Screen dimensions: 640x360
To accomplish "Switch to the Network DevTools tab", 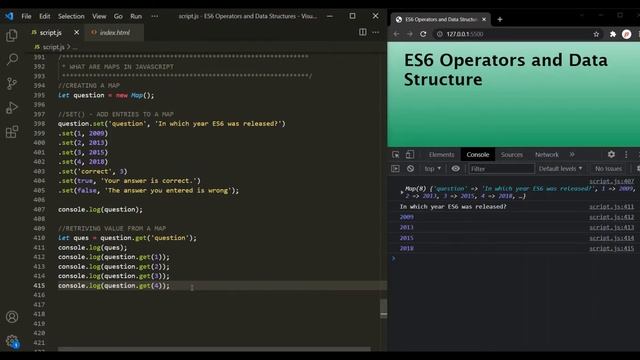I will pyautogui.click(x=547, y=155).
